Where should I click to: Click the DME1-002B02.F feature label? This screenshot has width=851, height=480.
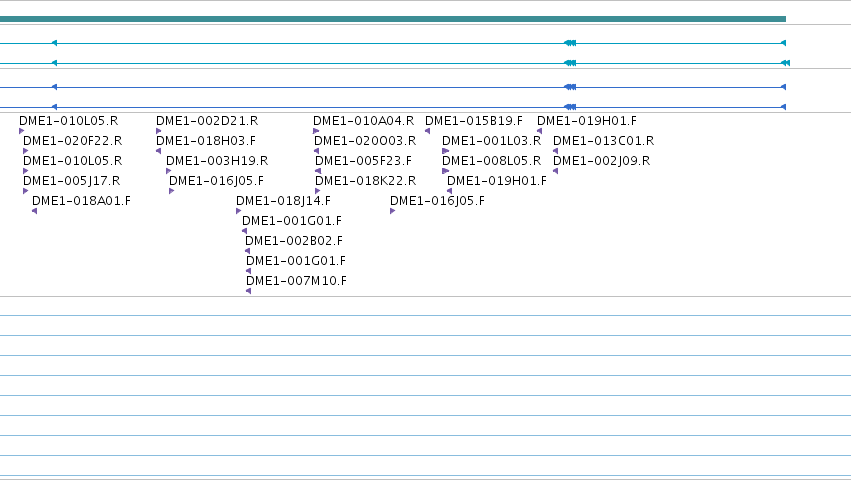coord(294,241)
